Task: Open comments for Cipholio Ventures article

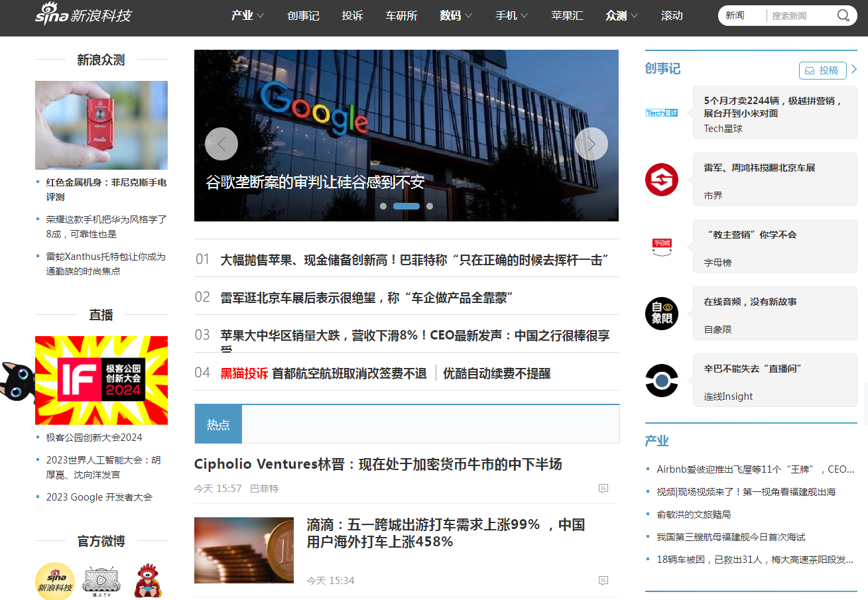Action: [x=603, y=489]
